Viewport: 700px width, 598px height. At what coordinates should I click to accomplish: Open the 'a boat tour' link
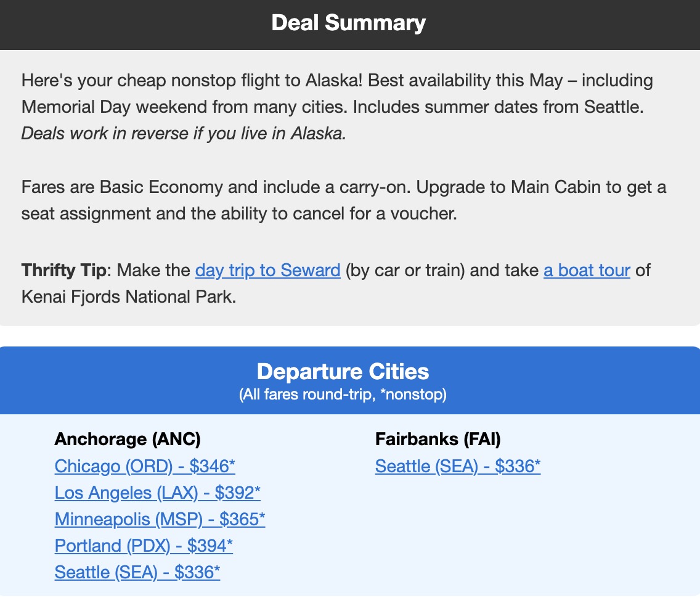pos(587,270)
